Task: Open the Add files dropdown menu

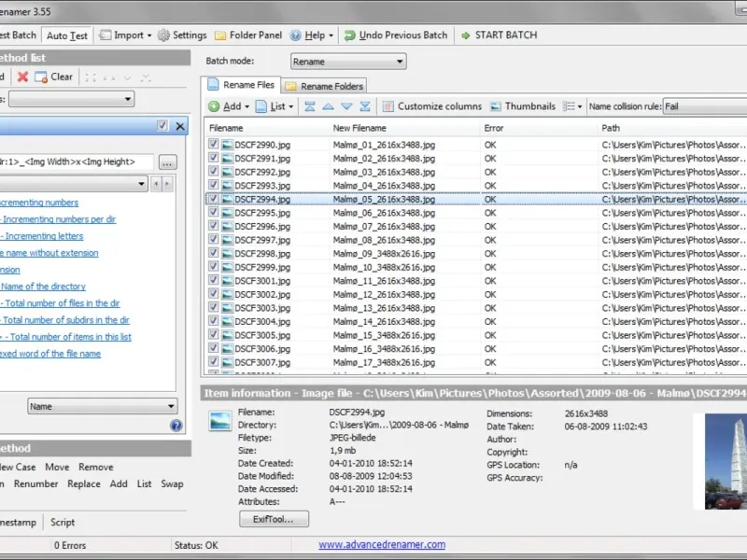Action: pyautogui.click(x=231, y=106)
